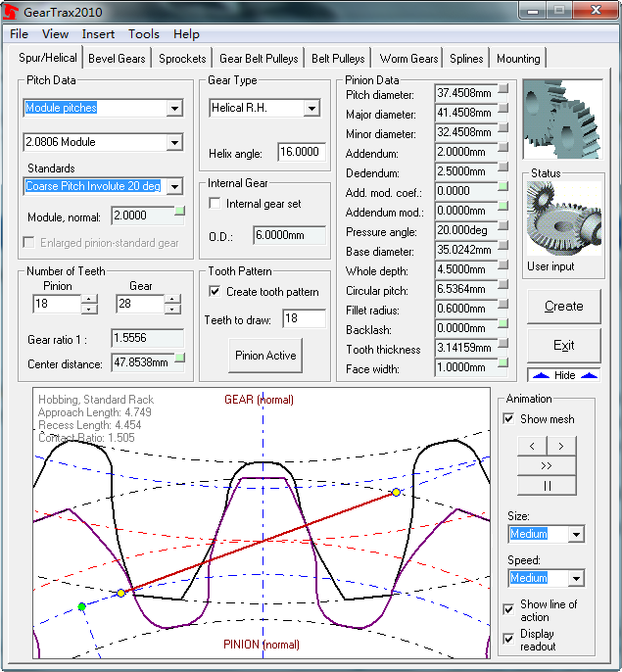Click the green indicator beside Face width

[503, 363]
